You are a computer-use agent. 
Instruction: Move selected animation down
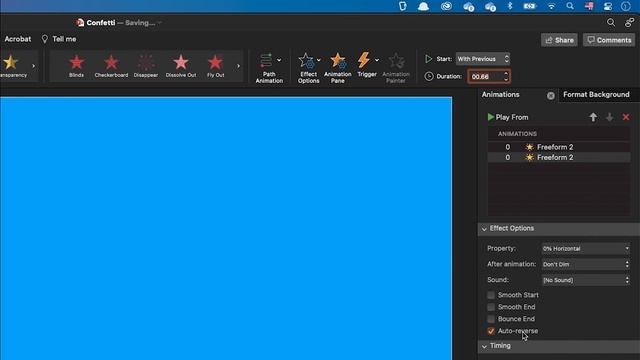coord(609,118)
